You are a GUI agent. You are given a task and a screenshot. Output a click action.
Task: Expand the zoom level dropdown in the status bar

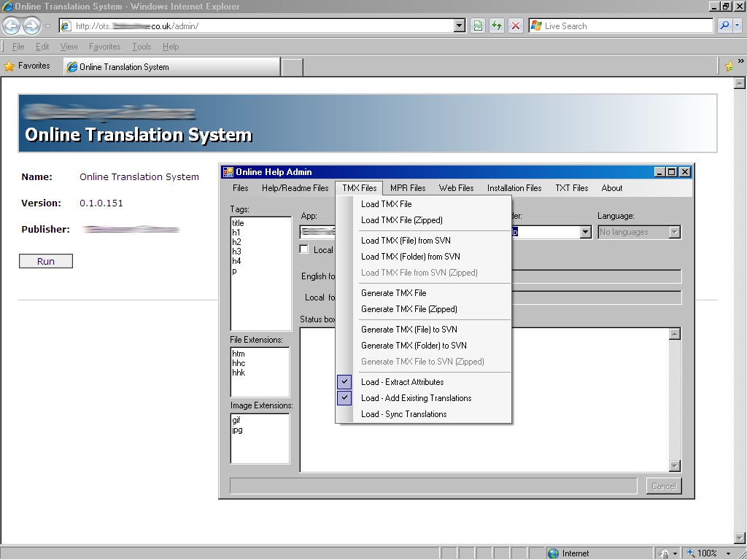click(729, 553)
